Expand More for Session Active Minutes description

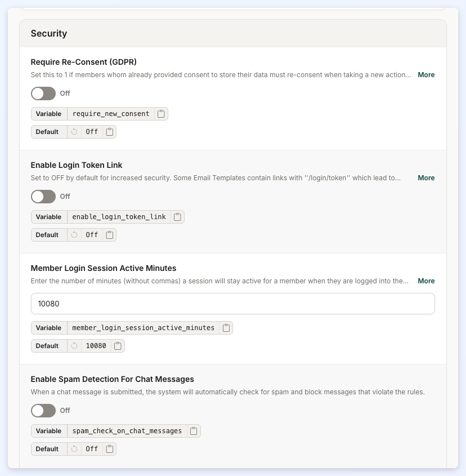pyautogui.click(x=426, y=281)
